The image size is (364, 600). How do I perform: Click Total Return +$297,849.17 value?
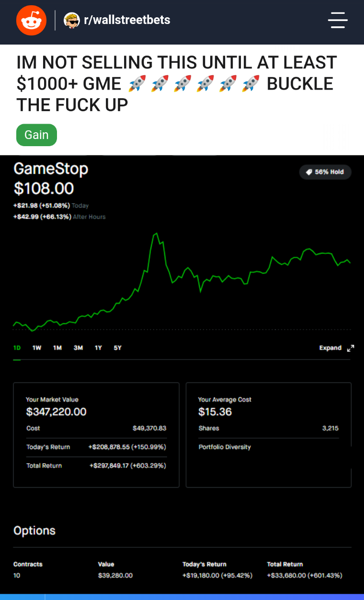tap(128, 466)
